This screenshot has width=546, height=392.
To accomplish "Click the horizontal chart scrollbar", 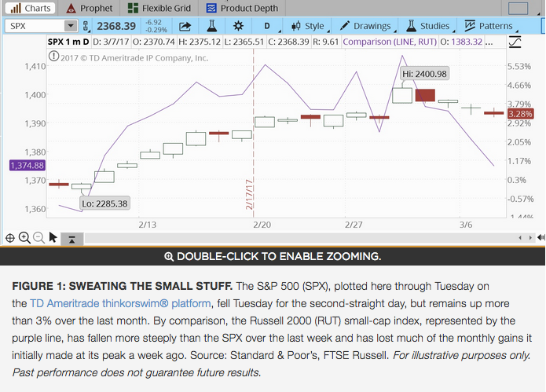I will [x=300, y=238].
